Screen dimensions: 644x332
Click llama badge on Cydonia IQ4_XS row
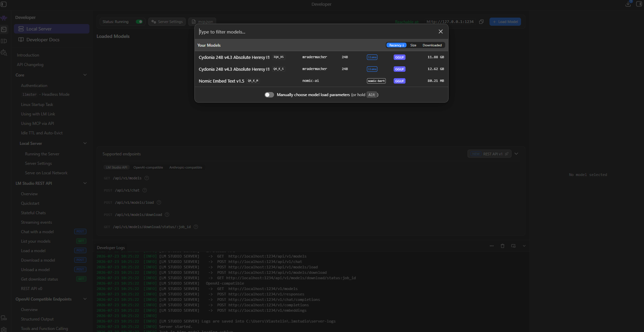[372, 57]
